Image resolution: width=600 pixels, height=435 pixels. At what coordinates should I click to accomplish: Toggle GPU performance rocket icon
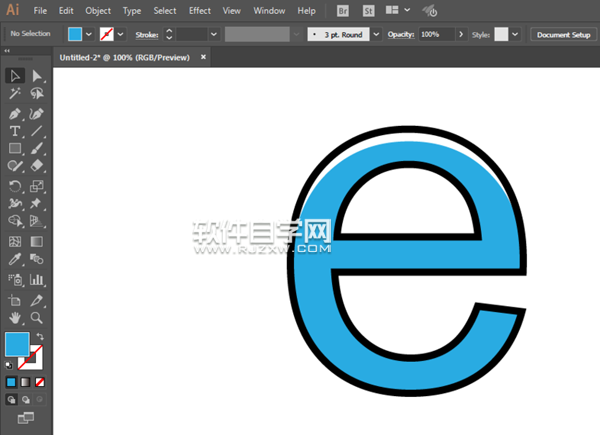point(430,11)
